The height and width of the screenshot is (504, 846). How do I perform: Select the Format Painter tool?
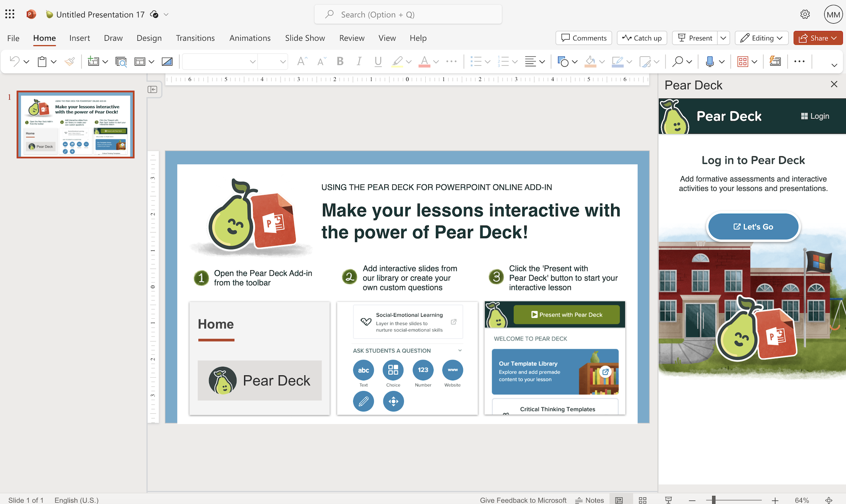coord(70,61)
